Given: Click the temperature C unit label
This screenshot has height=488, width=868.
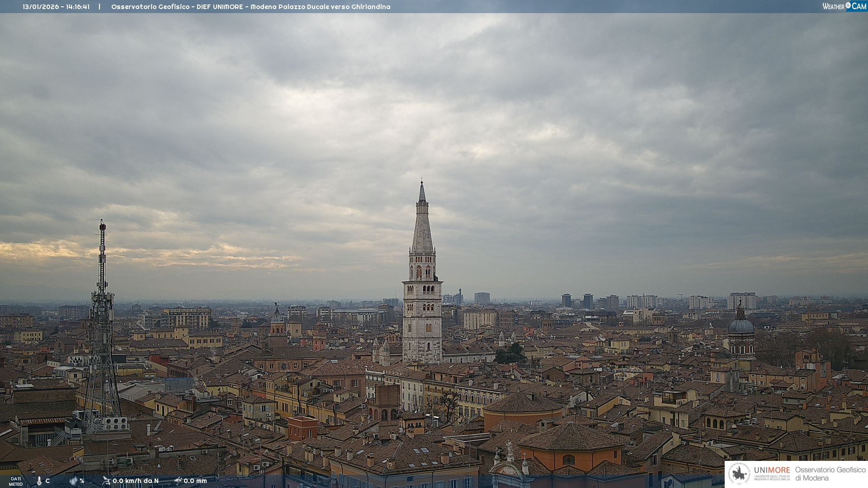Looking at the screenshot, I should tap(47, 481).
